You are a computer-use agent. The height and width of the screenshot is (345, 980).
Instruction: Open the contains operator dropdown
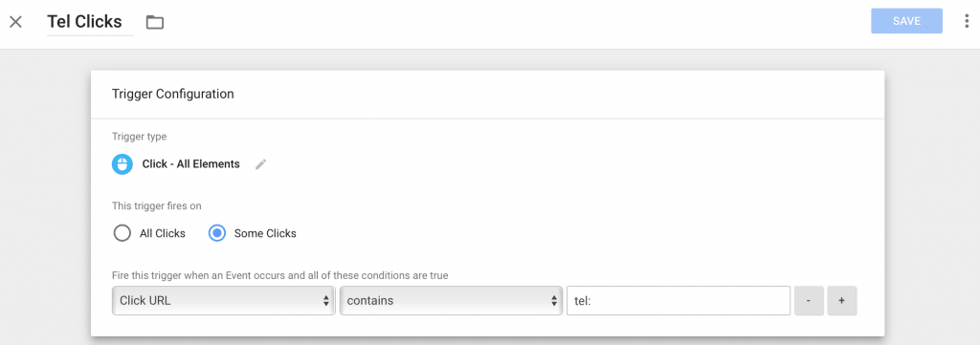point(452,301)
